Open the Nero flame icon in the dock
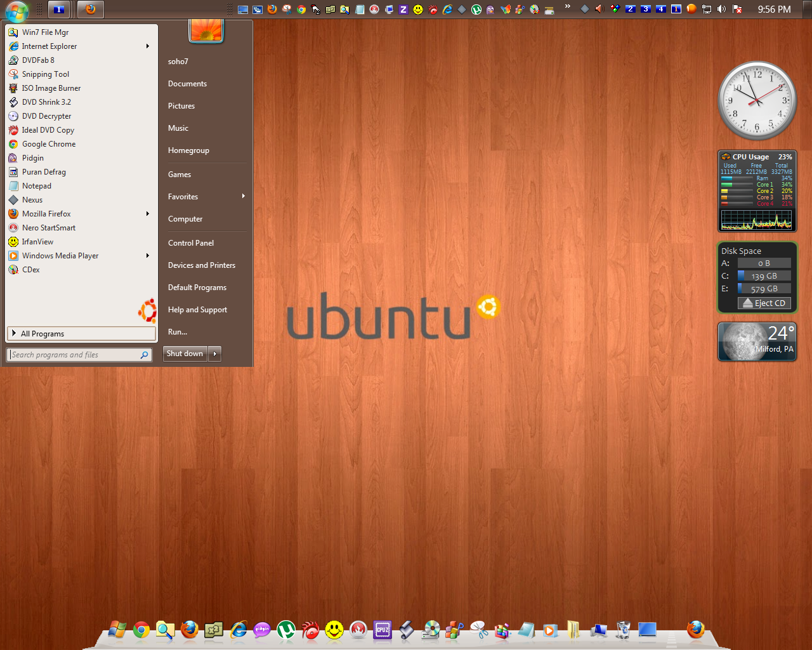Screen dimensions: 812x650 tap(358, 630)
